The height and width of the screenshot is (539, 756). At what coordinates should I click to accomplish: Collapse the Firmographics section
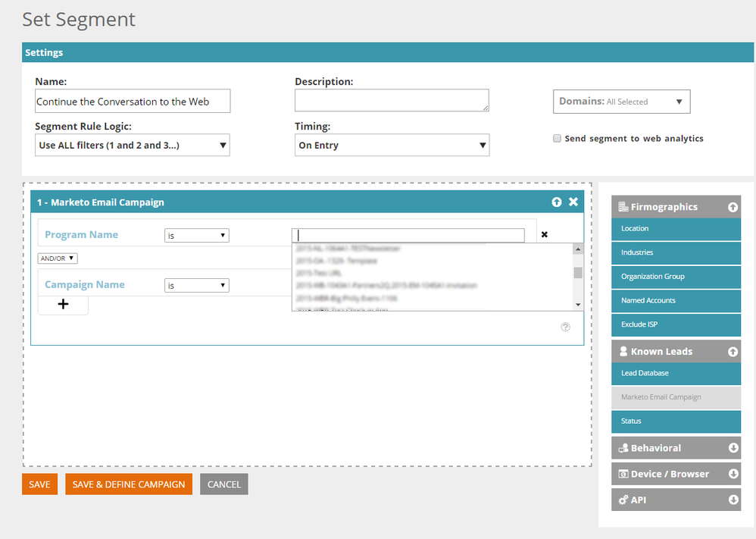tap(733, 207)
